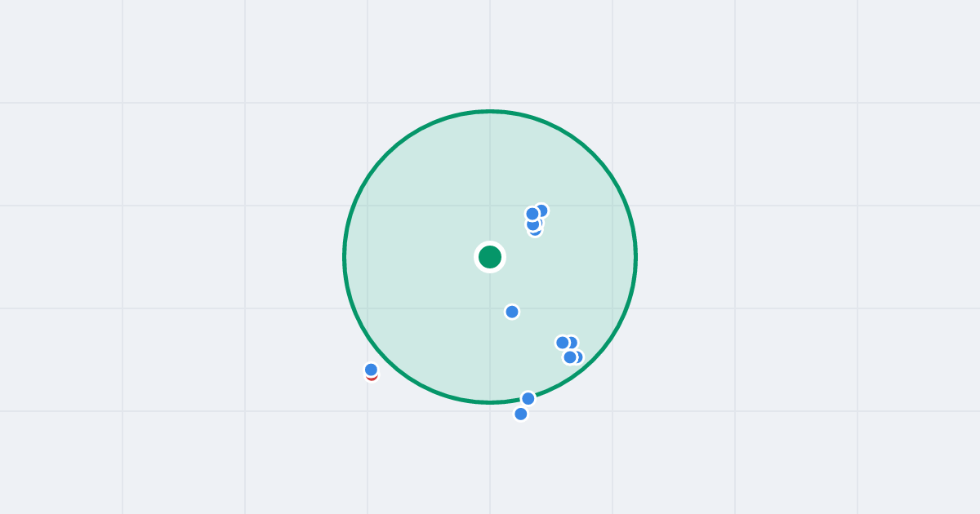
Task: Select the blue marker just outside the circle's bottom
Action: tap(521, 414)
